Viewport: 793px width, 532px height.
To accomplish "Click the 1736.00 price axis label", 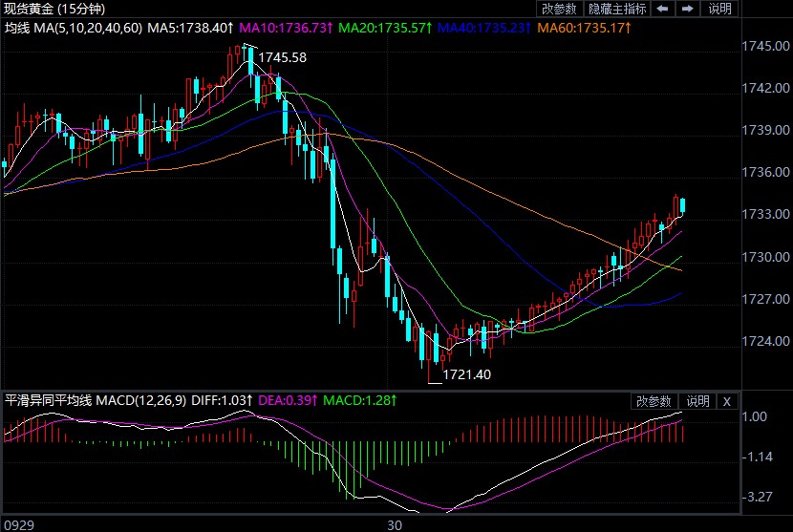I will [x=765, y=172].
